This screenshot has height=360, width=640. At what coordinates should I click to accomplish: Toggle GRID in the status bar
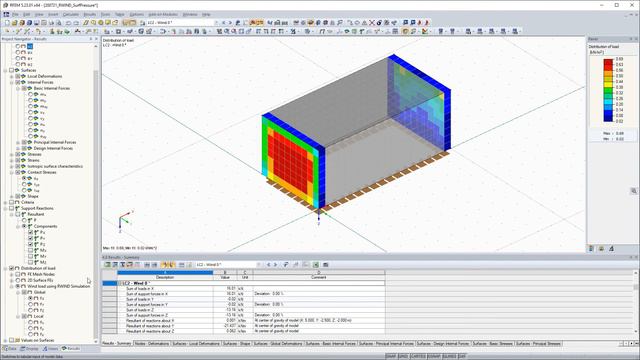(403, 356)
